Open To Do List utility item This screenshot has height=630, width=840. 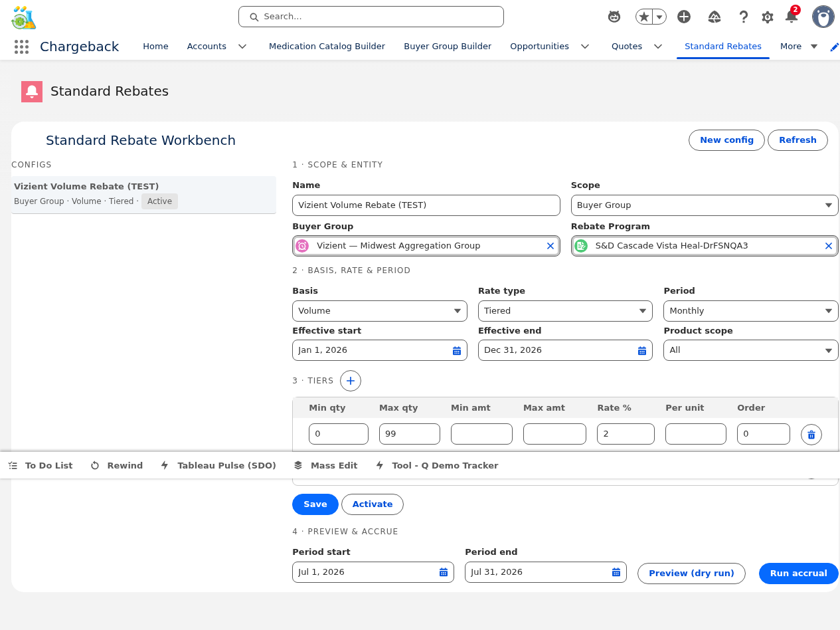[41, 465]
